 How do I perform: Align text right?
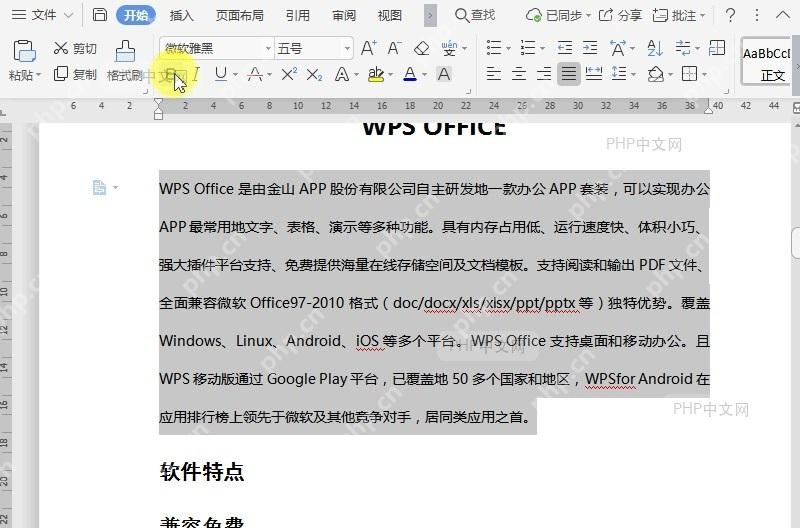544,74
